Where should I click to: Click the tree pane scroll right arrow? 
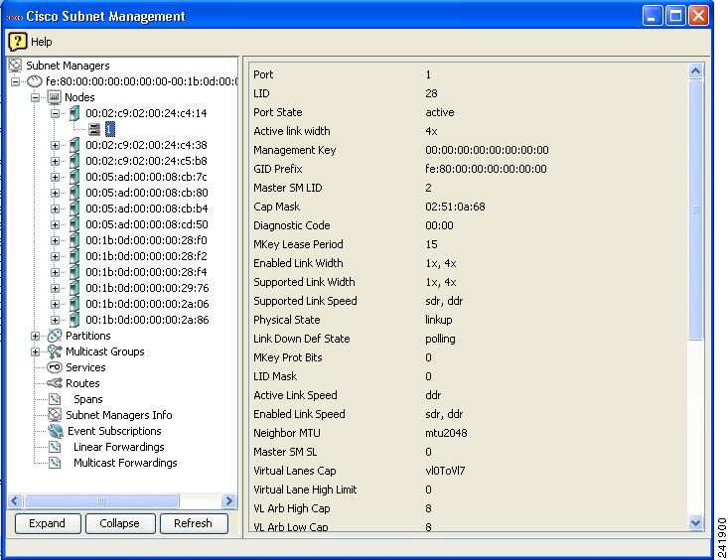228,500
